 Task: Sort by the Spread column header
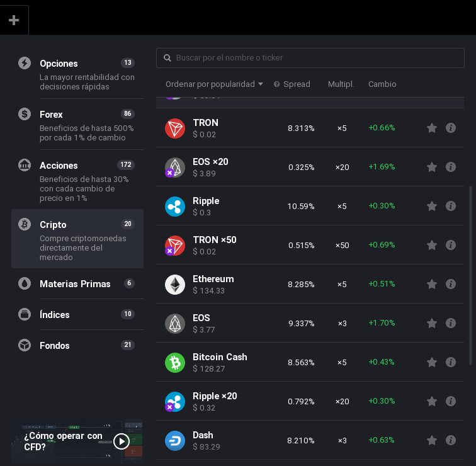tap(297, 84)
